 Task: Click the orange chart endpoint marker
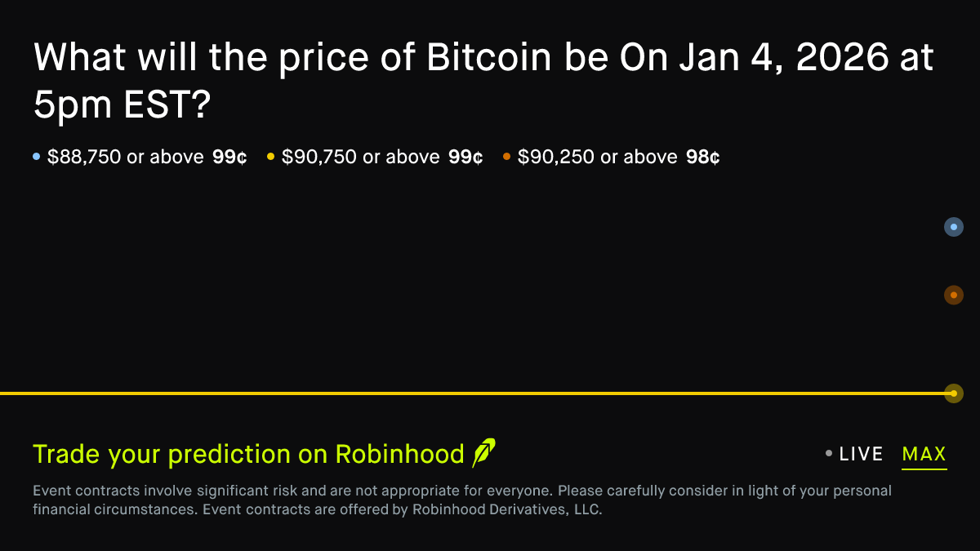coord(953,295)
